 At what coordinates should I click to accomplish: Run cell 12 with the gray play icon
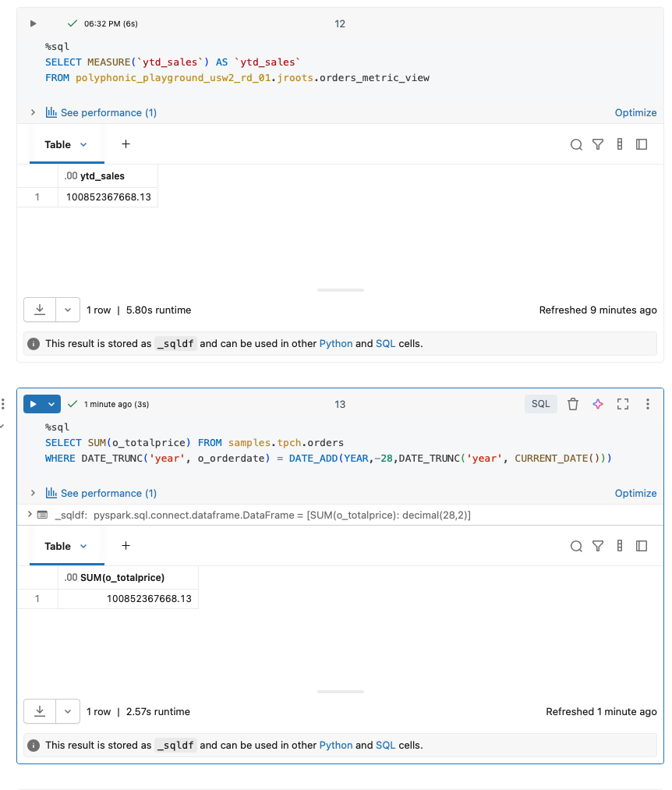[x=34, y=23]
